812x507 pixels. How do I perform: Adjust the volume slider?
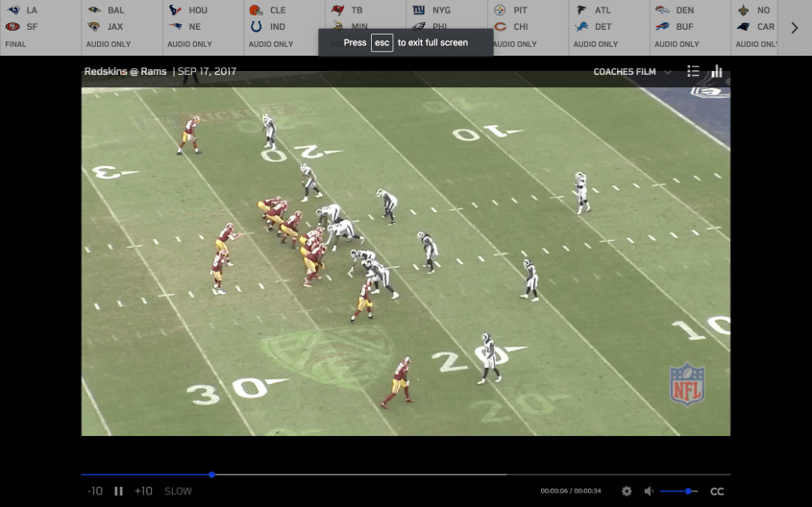click(688, 491)
